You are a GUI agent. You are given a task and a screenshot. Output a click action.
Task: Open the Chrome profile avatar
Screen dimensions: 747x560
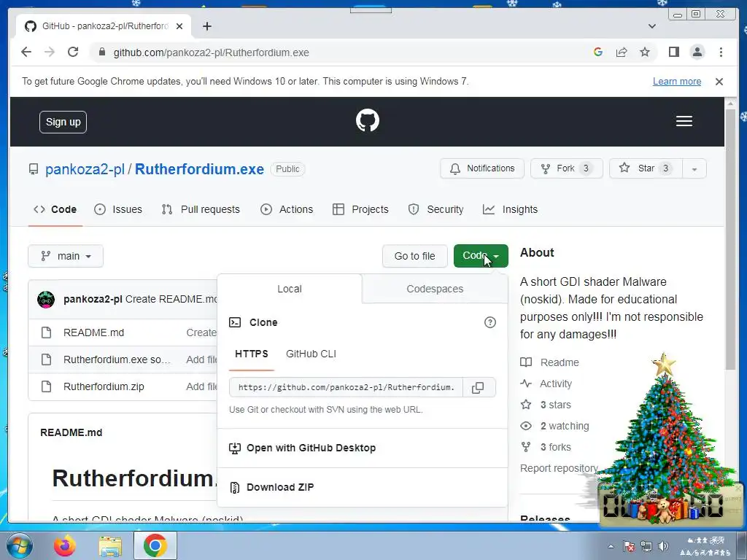coord(697,52)
